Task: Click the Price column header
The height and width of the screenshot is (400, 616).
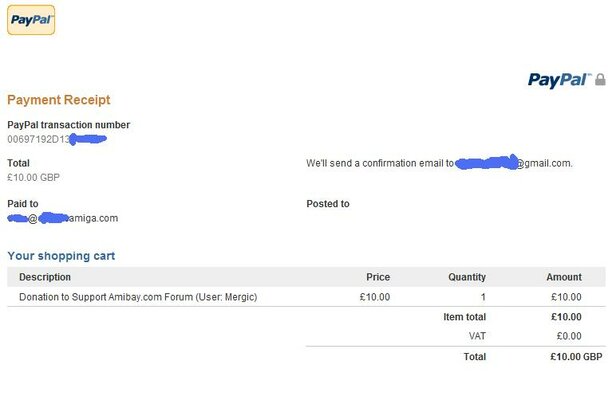Action: click(377, 277)
